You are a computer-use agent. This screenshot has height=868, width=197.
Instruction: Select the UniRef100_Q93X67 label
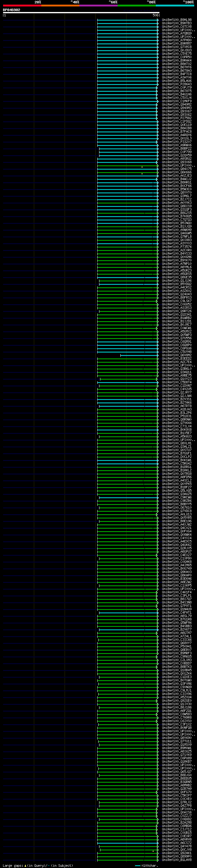[176, 111]
